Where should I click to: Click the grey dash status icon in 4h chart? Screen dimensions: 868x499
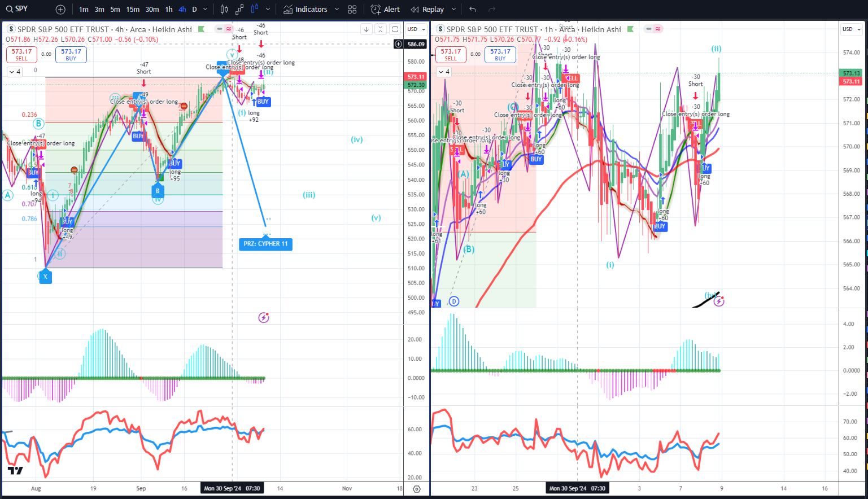[x=220, y=29]
